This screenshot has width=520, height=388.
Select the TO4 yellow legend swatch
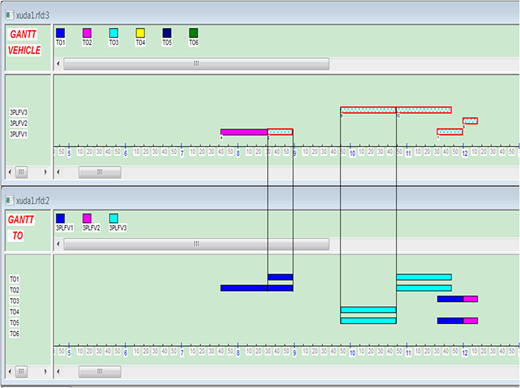pos(140,33)
